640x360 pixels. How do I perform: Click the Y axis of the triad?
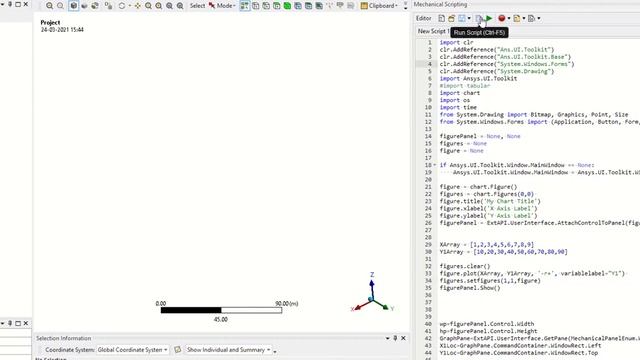click(x=384, y=307)
